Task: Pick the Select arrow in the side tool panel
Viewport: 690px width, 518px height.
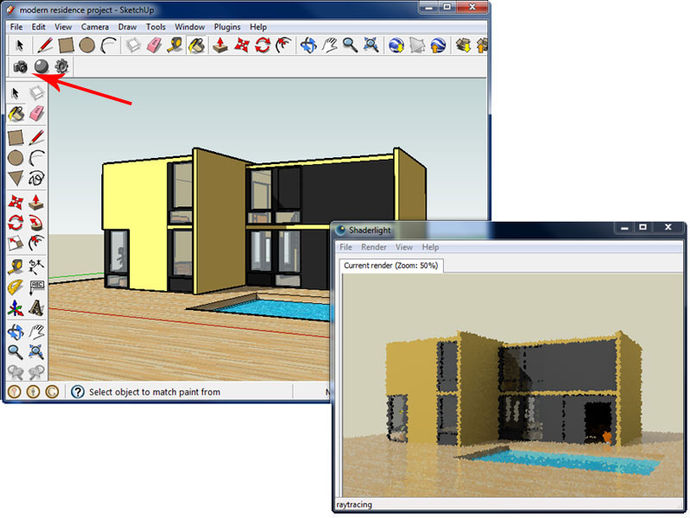Action: click(x=16, y=93)
